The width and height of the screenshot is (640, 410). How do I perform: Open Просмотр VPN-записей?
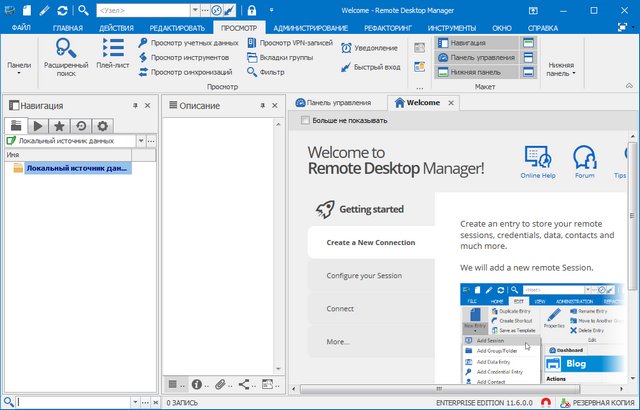pos(290,42)
